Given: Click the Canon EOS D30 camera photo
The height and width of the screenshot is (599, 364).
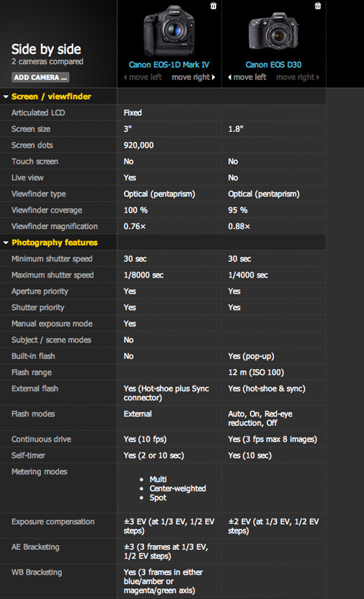Looking at the screenshot, I should click(273, 31).
